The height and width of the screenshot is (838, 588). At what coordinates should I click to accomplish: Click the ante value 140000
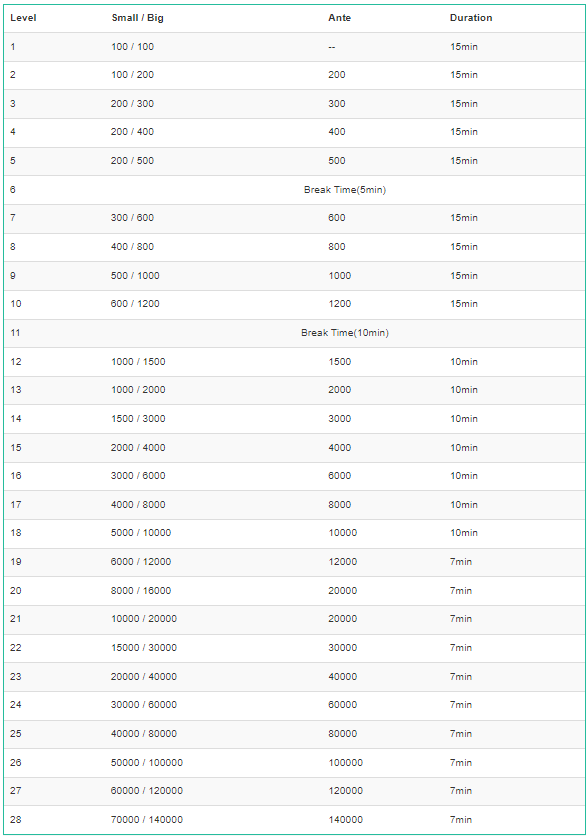click(x=345, y=819)
